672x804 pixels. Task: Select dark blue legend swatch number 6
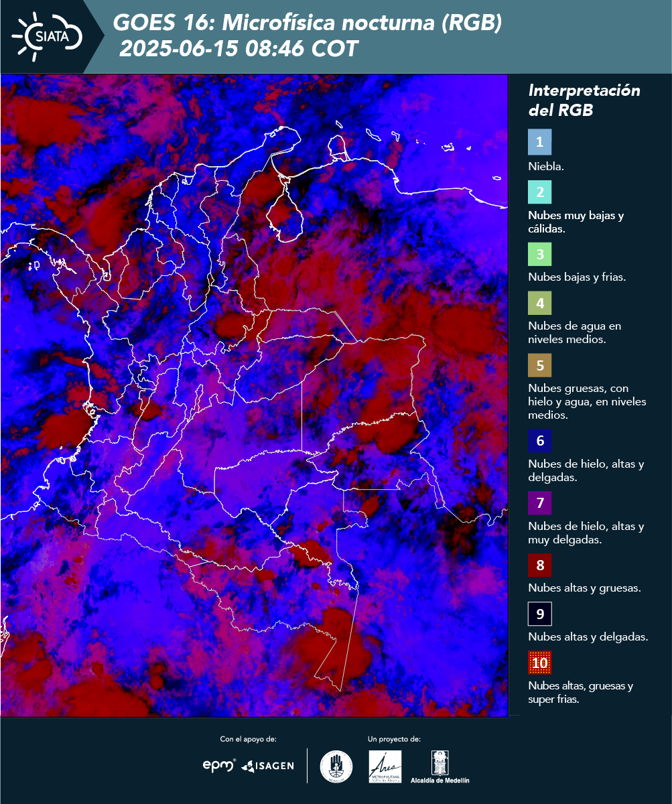[539, 442]
